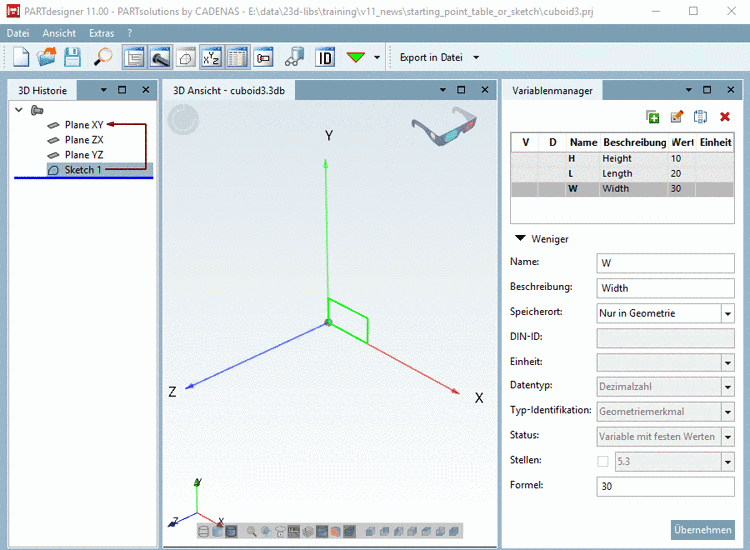
Task: Select the L Length variable row
Action: click(x=622, y=174)
